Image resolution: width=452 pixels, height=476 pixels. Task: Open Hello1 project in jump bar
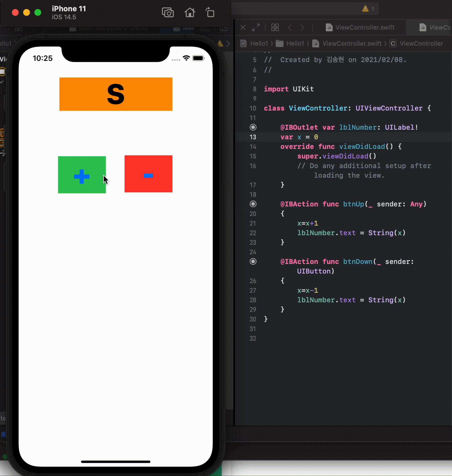point(254,43)
